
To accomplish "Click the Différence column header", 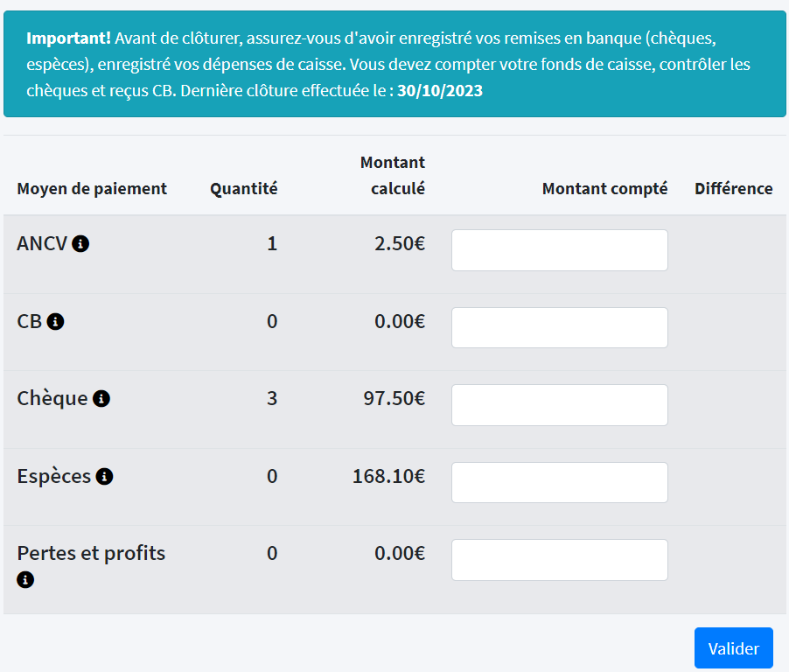I will pyautogui.click(x=734, y=189).
